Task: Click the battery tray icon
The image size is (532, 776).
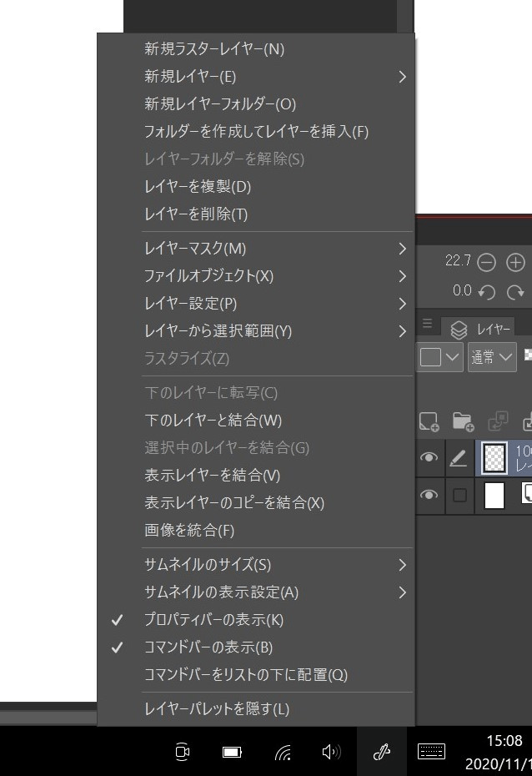Action: (232, 753)
